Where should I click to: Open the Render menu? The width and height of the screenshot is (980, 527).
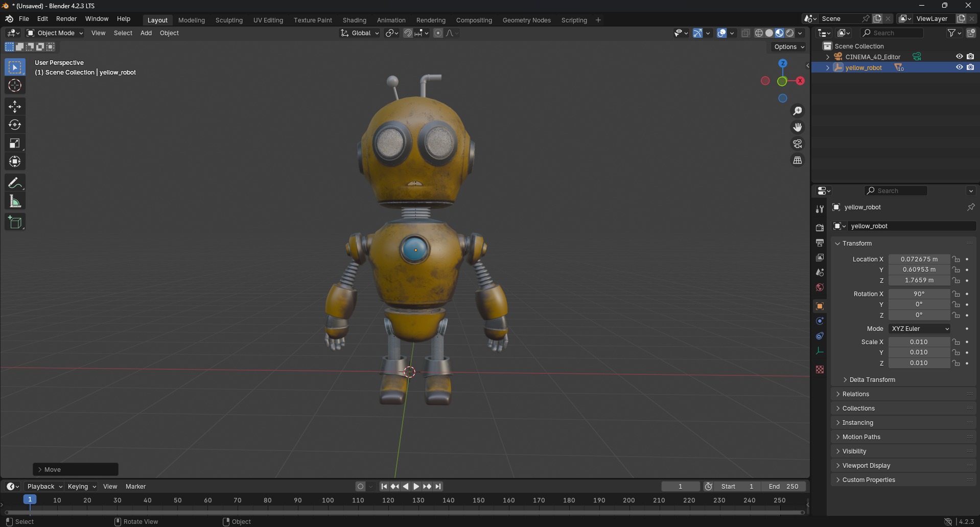click(66, 19)
